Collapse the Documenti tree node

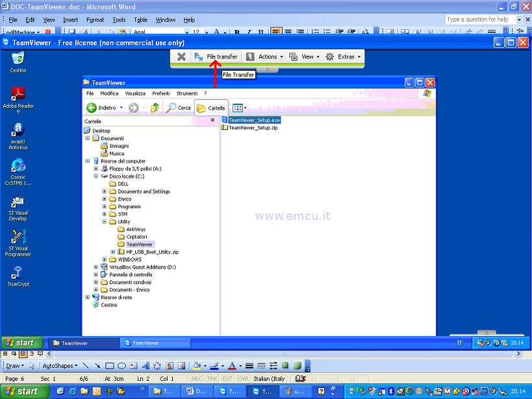click(88, 138)
